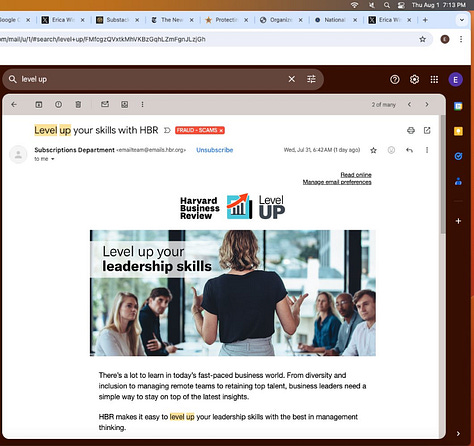Image resolution: width=474 pixels, height=446 pixels.
Task: Open the date and time menu
Action: click(x=438, y=5)
